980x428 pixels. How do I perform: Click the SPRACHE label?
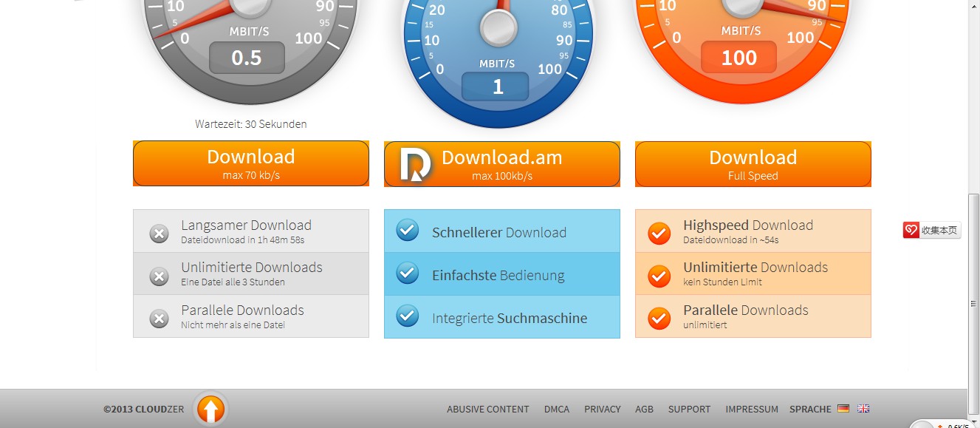click(x=810, y=409)
